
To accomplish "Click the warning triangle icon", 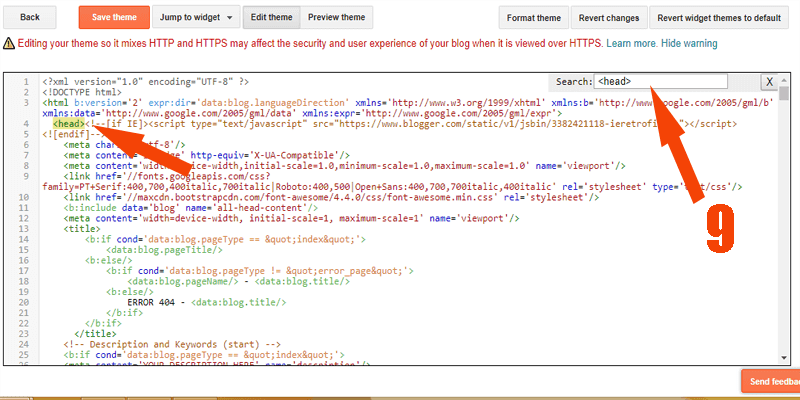I will pyautogui.click(x=9, y=44).
